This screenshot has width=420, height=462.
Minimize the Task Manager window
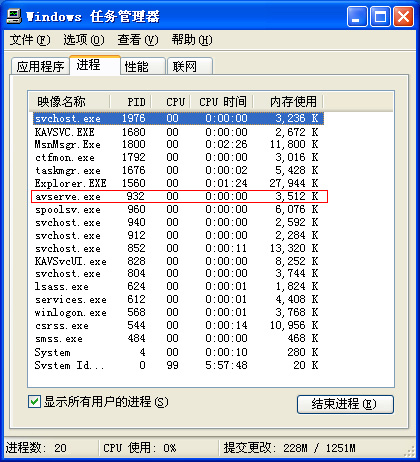[356, 16]
